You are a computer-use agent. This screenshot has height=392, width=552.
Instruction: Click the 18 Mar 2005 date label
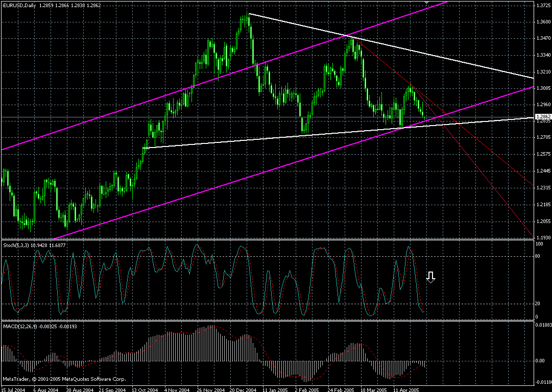[374, 389]
